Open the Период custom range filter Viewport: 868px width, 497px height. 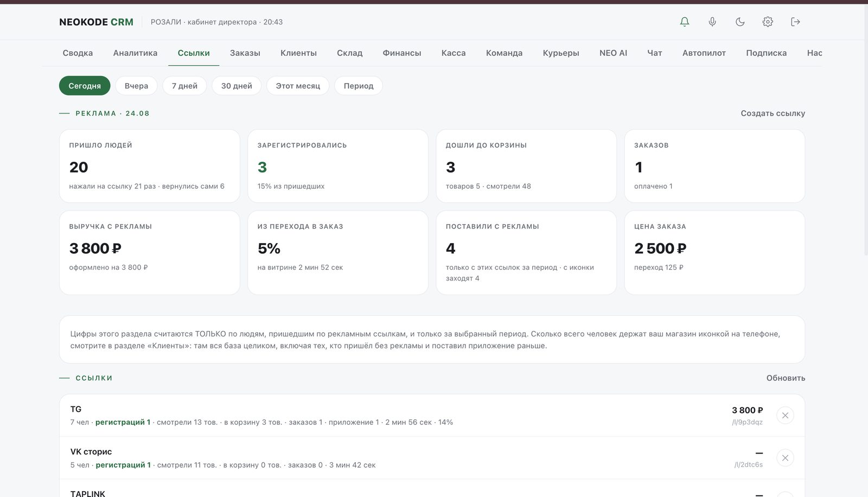(359, 86)
